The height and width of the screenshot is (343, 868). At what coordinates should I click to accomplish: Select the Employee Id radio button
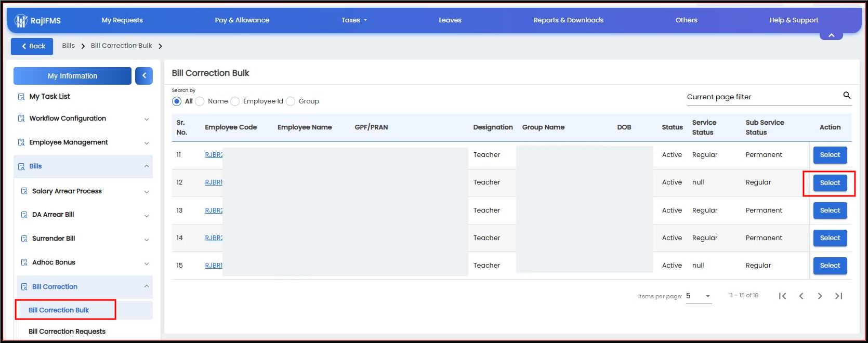coord(235,101)
